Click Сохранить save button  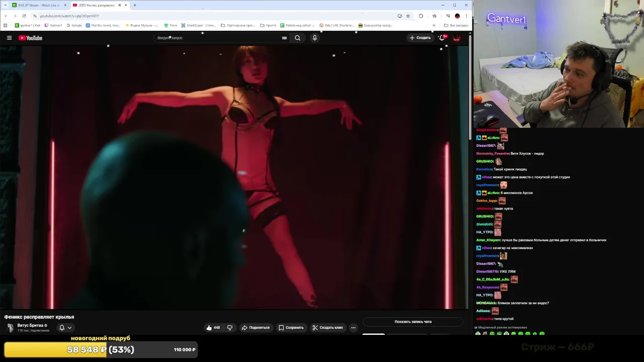pos(291,327)
